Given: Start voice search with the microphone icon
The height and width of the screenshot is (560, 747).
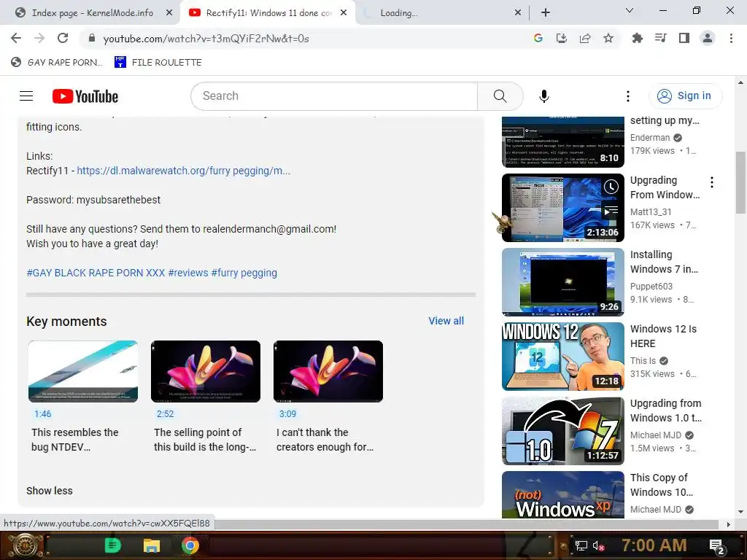Looking at the screenshot, I should coord(543,96).
